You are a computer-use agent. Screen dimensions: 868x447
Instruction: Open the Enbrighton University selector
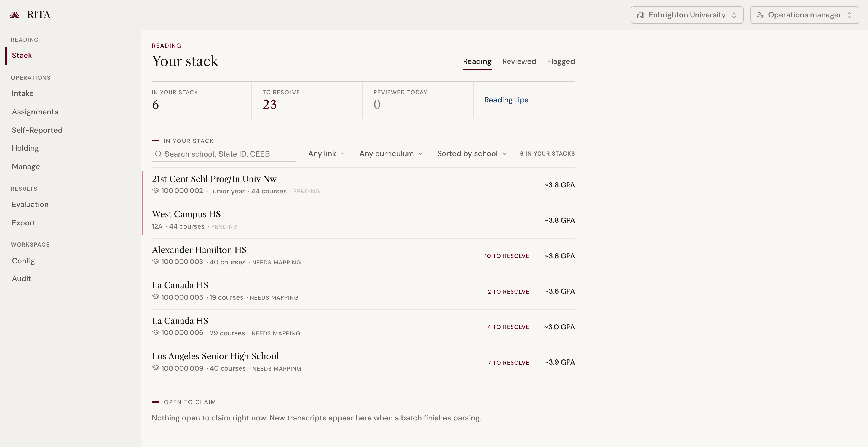point(687,15)
